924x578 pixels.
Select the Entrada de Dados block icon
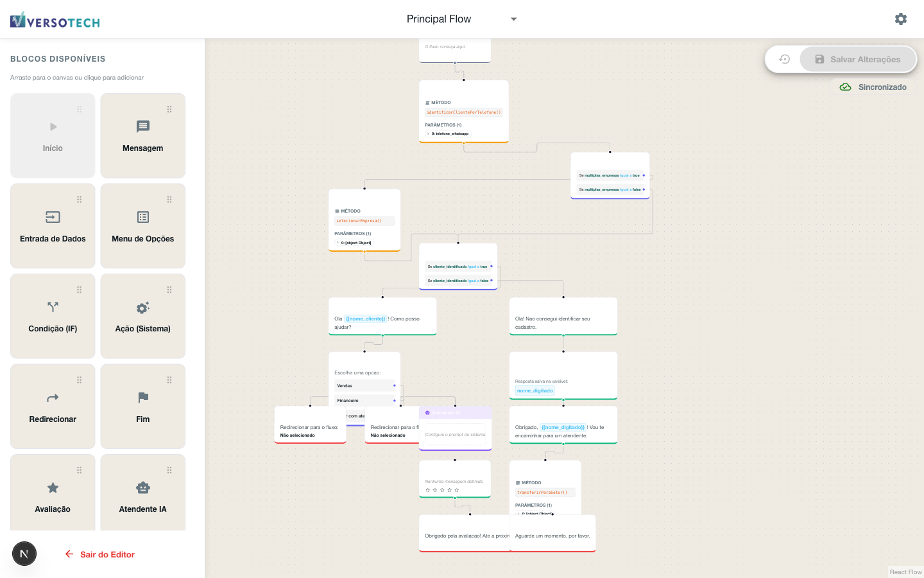52,217
